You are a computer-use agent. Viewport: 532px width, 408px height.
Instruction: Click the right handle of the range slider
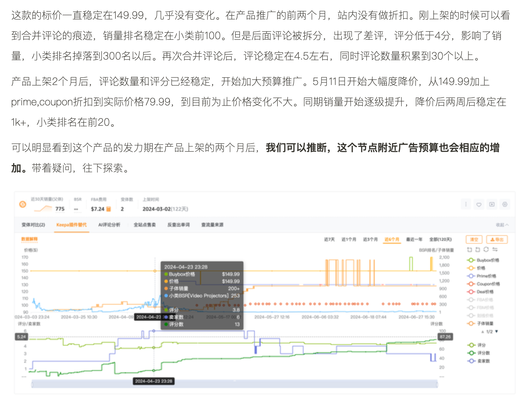coord(437,384)
